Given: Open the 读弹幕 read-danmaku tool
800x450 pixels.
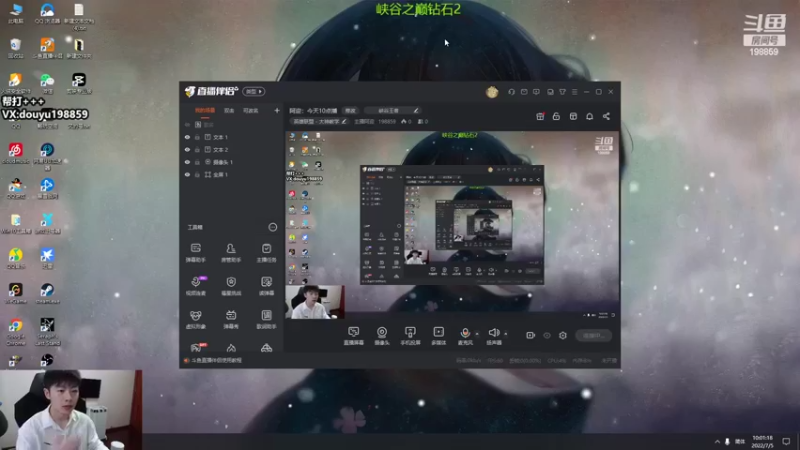Looking at the screenshot, I should click(x=266, y=286).
